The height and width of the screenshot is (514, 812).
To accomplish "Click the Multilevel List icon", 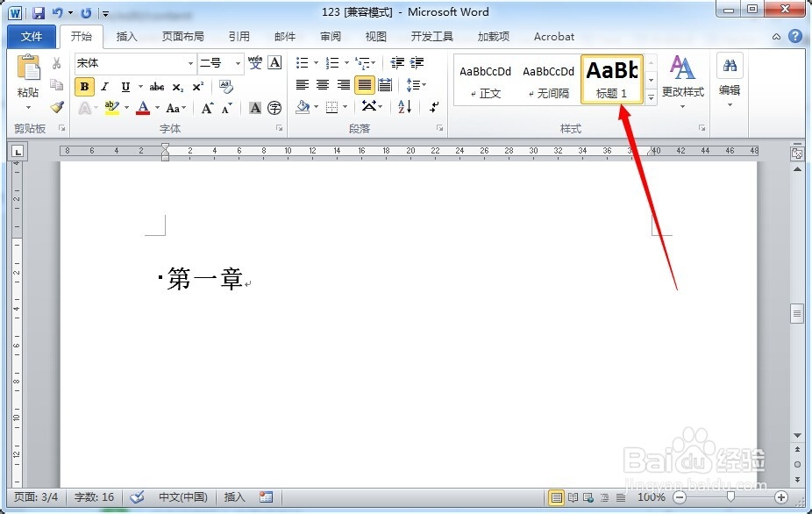I will coord(363,62).
